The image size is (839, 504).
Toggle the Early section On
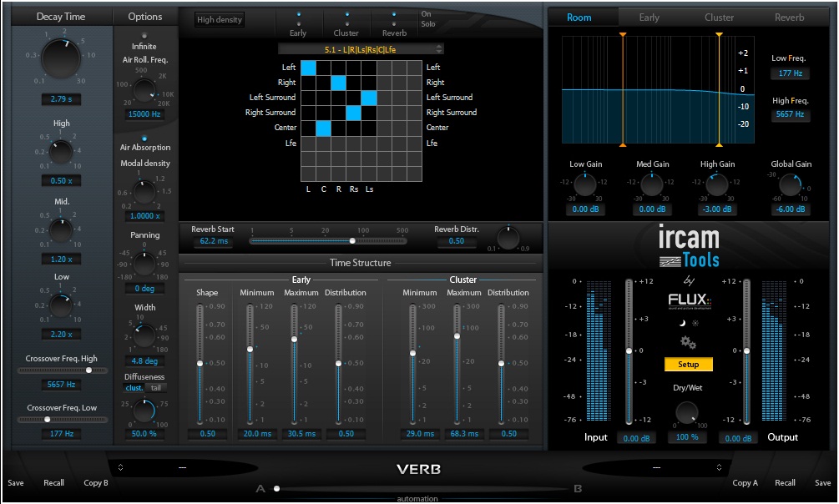click(299, 13)
